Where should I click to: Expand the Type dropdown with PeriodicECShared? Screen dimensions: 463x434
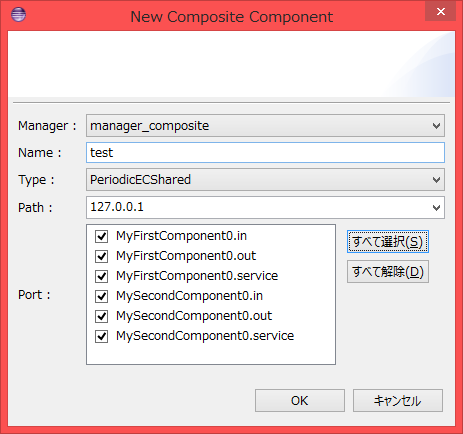pyautogui.click(x=436, y=180)
